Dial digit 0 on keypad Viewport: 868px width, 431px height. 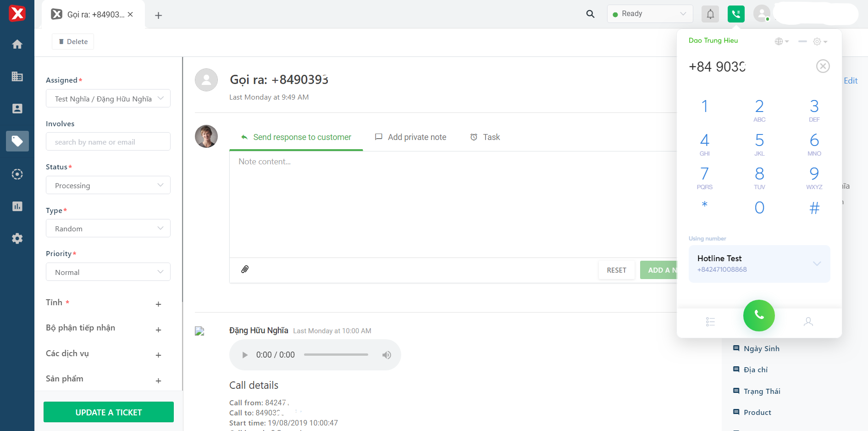click(759, 207)
